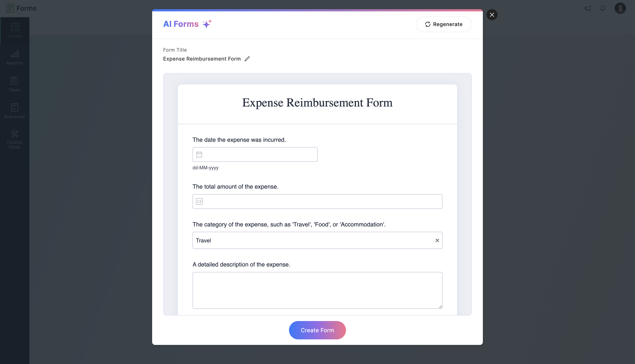
Task: Click the AI Forms sparkle icon
Action: point(207,24)
